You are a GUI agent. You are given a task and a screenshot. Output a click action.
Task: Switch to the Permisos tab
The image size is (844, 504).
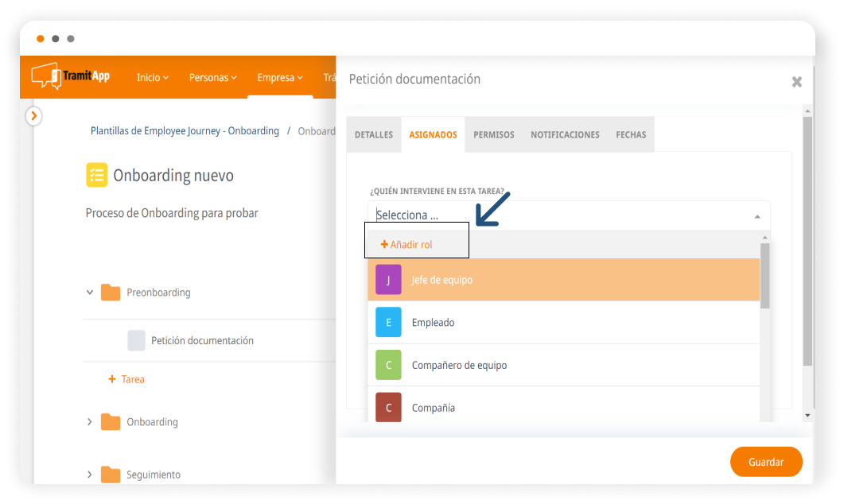pyautogui.click(x=493, y=135)
